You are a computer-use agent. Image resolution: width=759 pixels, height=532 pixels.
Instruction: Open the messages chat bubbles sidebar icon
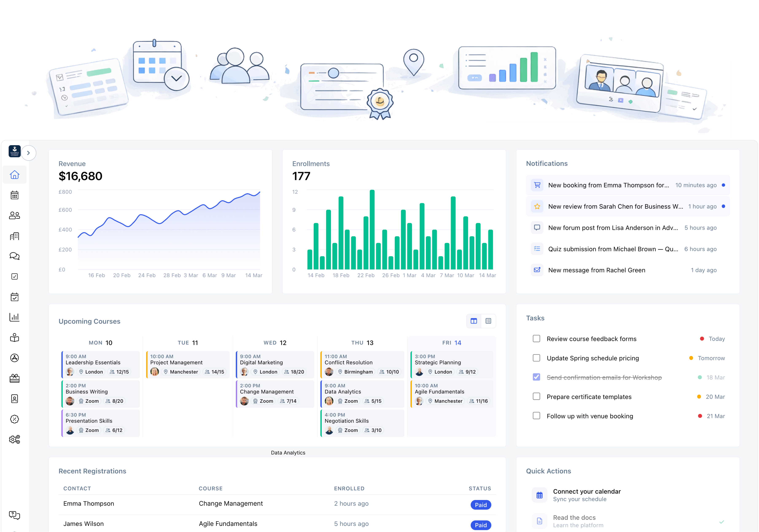[x=15, y=256]
